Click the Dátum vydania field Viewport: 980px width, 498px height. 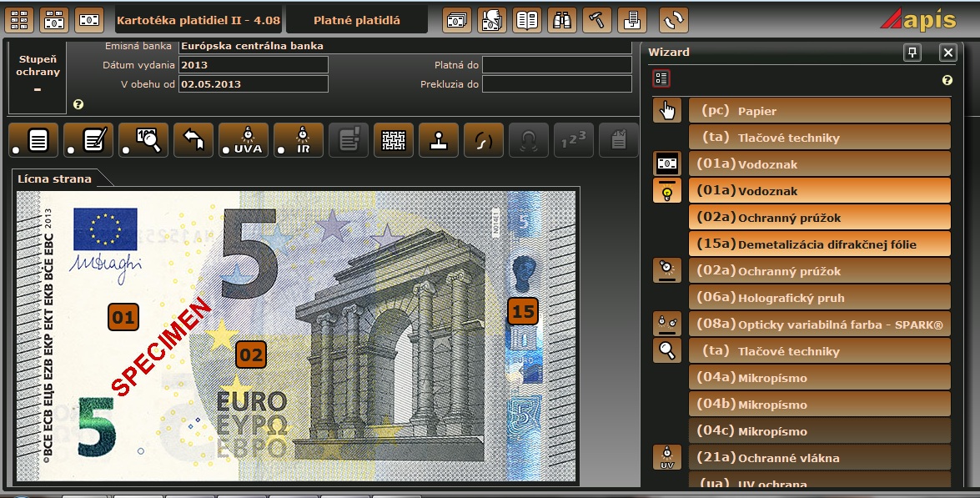tap(254, 65)
